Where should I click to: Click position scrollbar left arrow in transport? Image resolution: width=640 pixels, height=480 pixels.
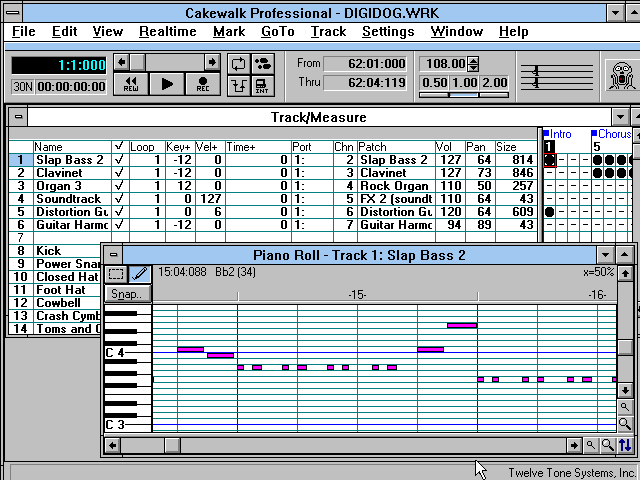click(x=121, y=62)
